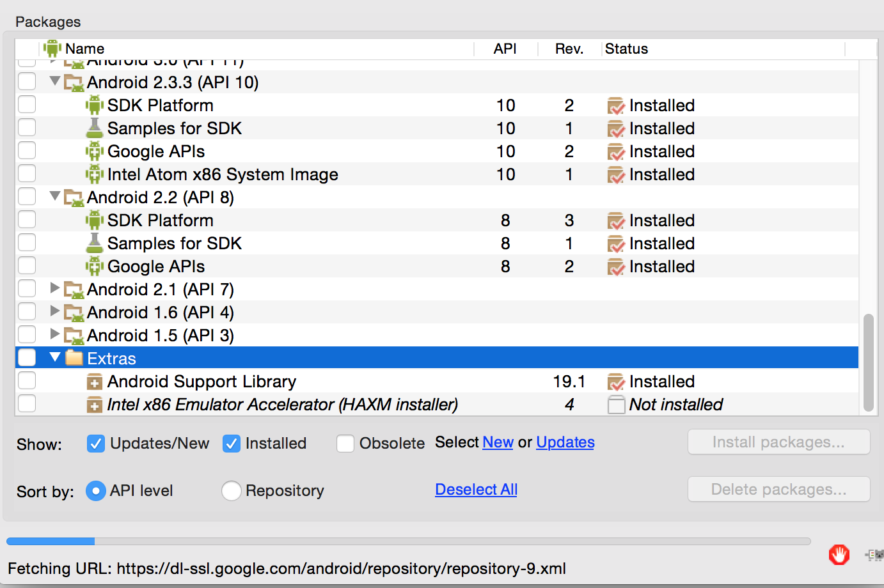Click revision 19.1 of Android Support Library

[569, 382]
